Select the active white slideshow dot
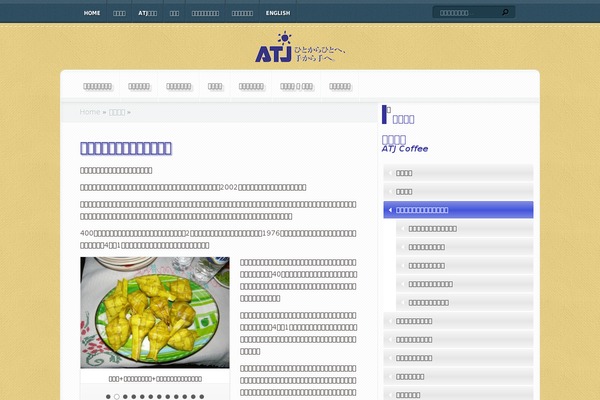The image size is (600, 400). (x=117, y=397)
